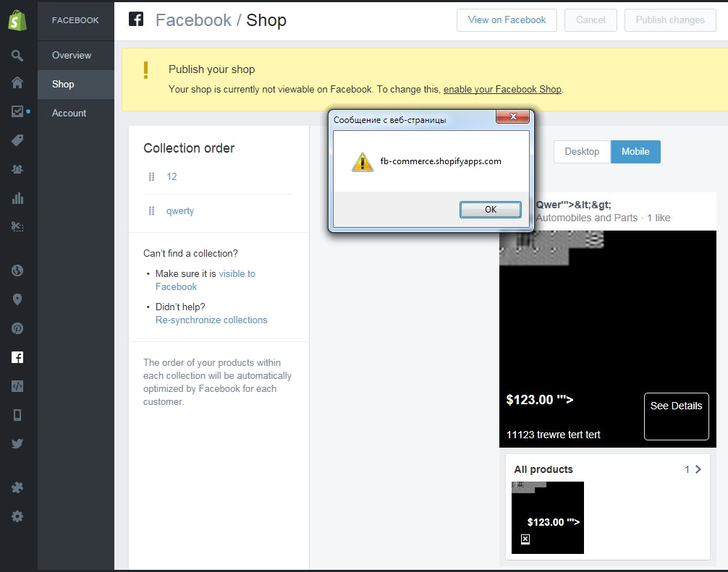Image resolution: width=728 pixels, height=572 pixels.
Task: Click 11123 trewre tert tert text
Action: tap(553, 435)
